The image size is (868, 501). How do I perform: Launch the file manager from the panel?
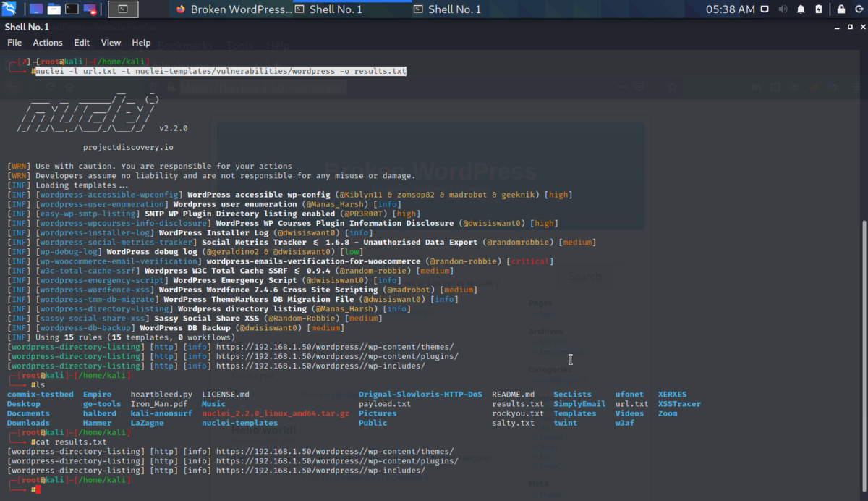coord(54,9)
